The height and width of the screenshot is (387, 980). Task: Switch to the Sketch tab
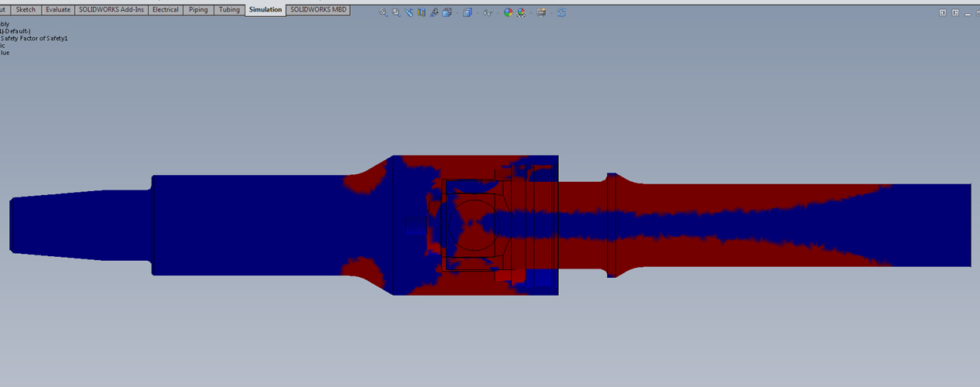26,10
